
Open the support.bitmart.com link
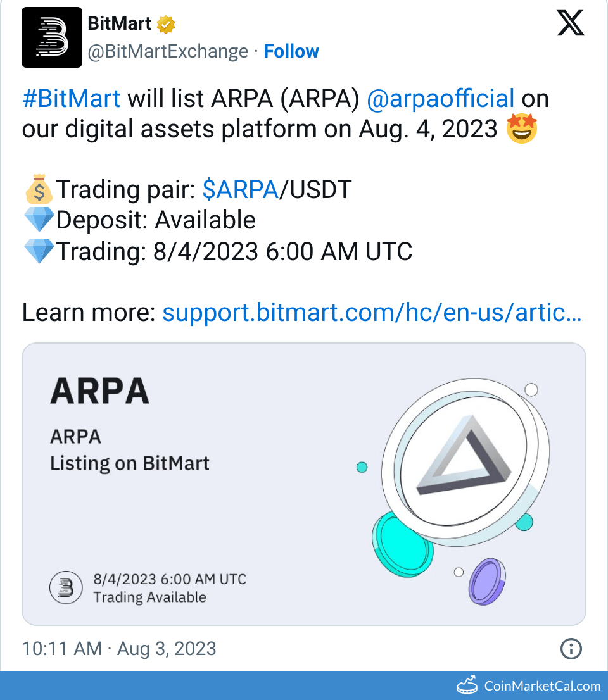coord(372,312)
